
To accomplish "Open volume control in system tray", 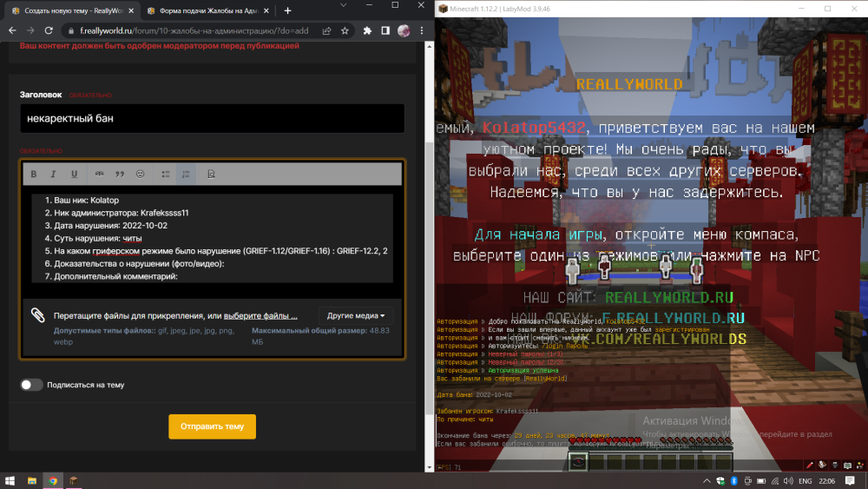I will pyautogui.click(x=788, y=480).
